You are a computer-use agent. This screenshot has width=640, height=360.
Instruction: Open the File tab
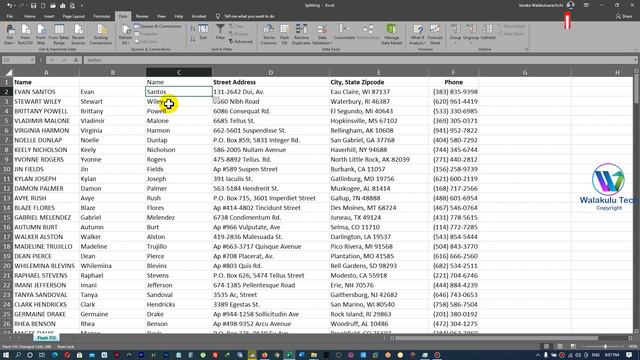(x=9, y=16)
